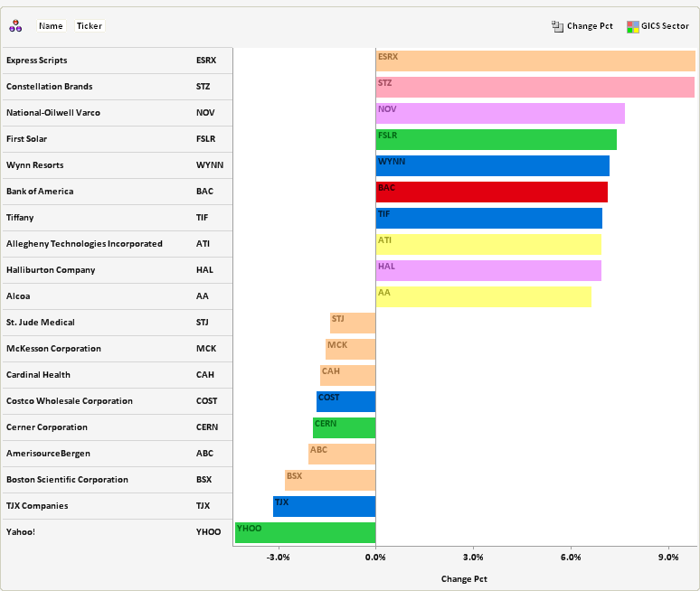Screen dimensions: 700x591
Task: Select the CERN green bar
Action: [345, 427]
